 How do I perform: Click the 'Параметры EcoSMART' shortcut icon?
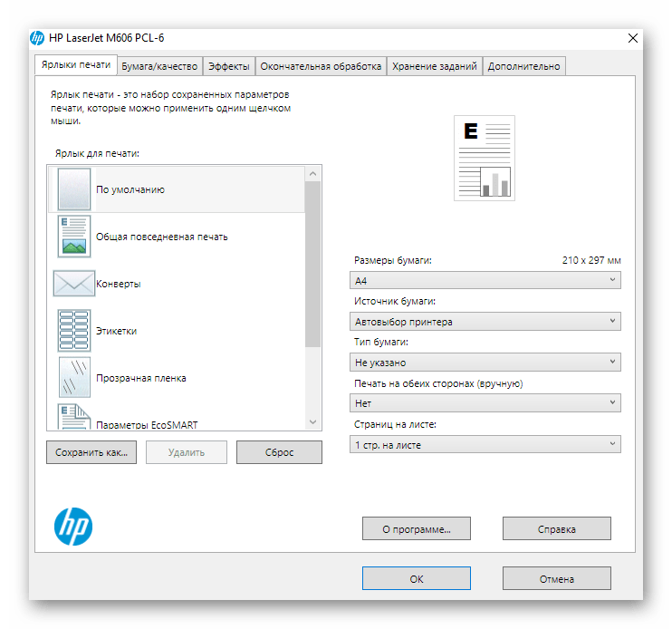click(74, 416)
